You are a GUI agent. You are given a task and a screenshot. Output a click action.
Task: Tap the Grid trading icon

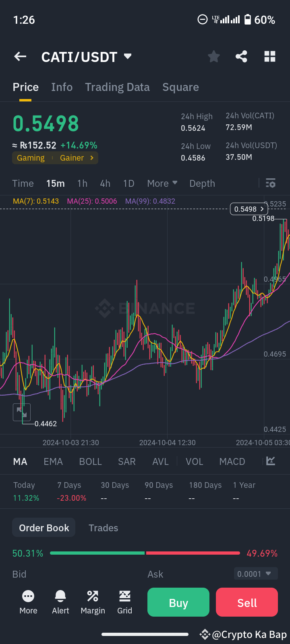click(x=125, y=602)
